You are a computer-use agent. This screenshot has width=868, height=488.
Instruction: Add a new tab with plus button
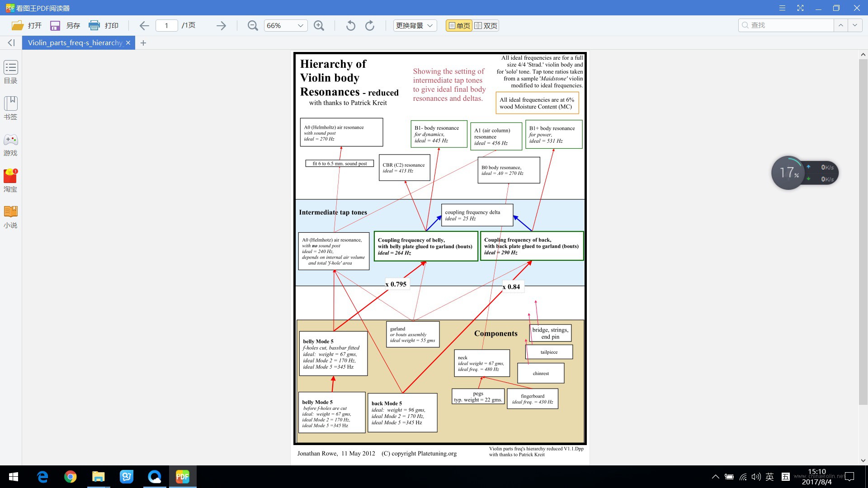coord(143,43)
